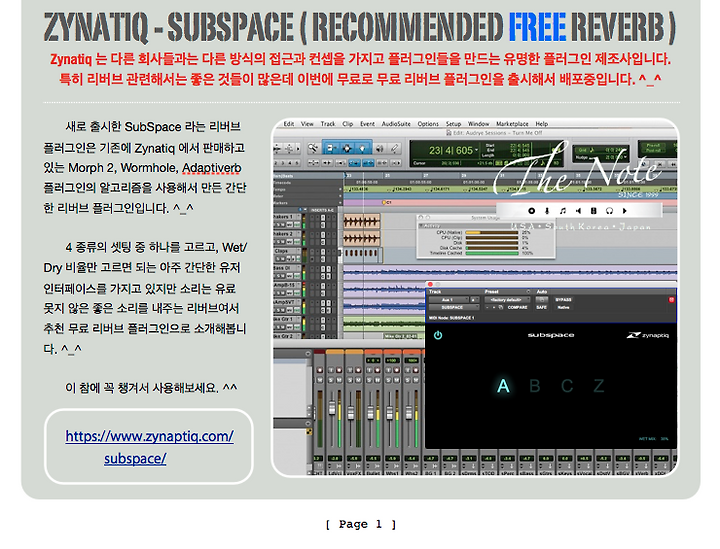Select the Selector tool in the edit toolbar
Screen dimensions: 720x549
point(347,148)
